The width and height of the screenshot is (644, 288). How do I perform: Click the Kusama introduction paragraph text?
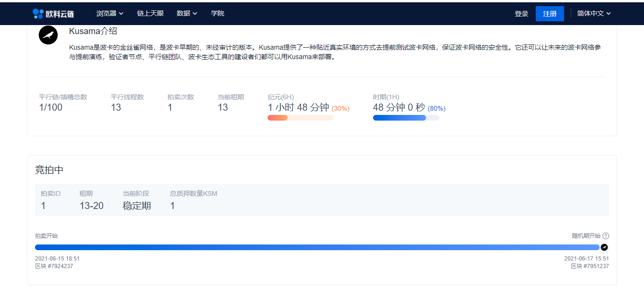click(x=335, y=52)
